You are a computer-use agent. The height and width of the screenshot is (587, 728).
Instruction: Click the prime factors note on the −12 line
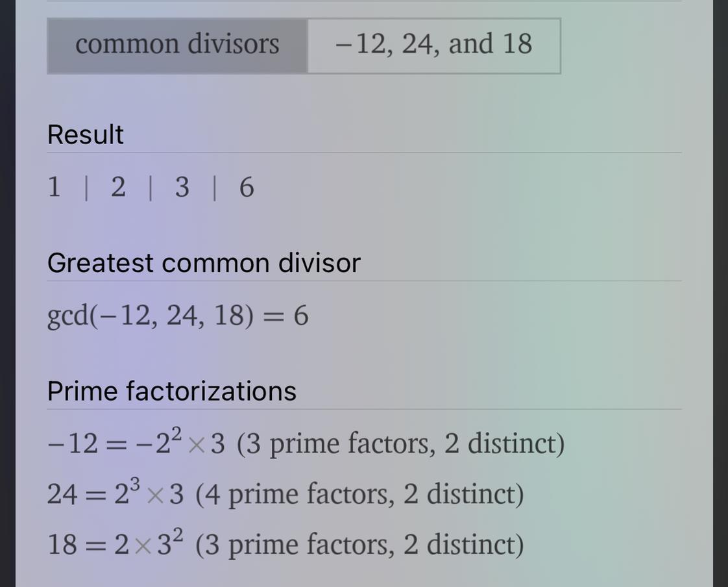point(400,443)
